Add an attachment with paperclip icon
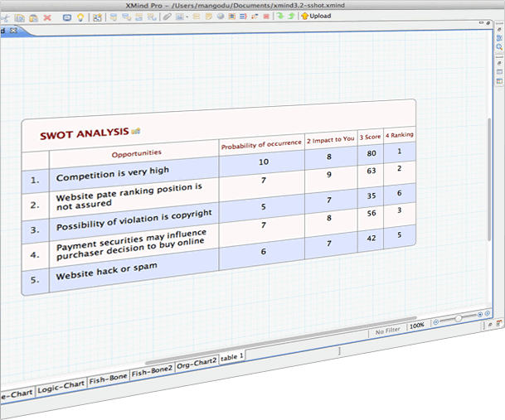505x420 pixels. (x=167, y=17)
